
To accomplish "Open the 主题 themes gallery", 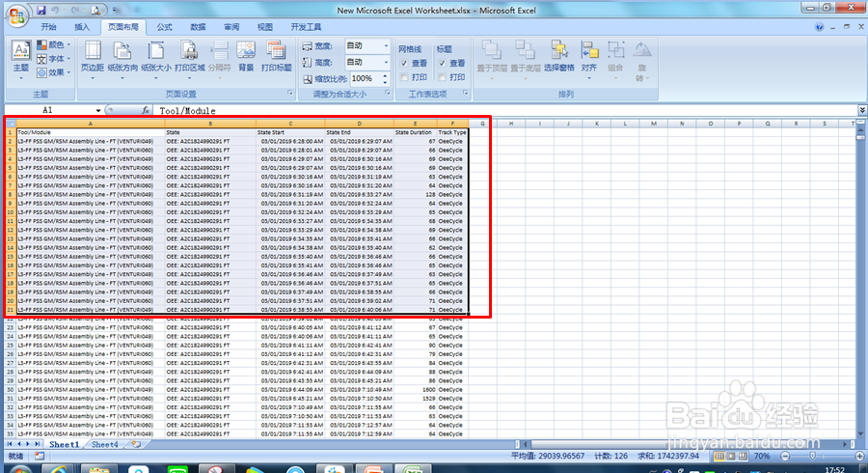I will click(x=21, y=58).
